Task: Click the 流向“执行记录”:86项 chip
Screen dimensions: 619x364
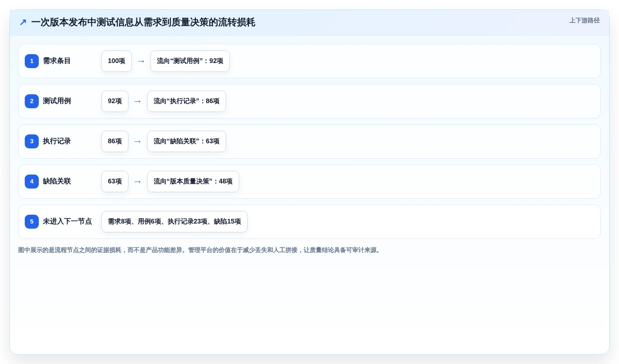Action: pyautogui.click(x=186, y=101)
